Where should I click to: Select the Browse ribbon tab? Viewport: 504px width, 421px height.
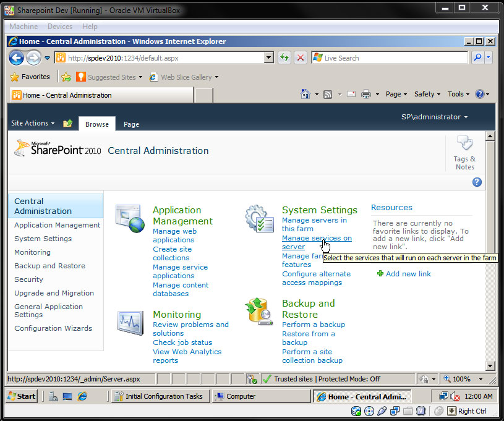pyautogui.click(x=97, y=124)
